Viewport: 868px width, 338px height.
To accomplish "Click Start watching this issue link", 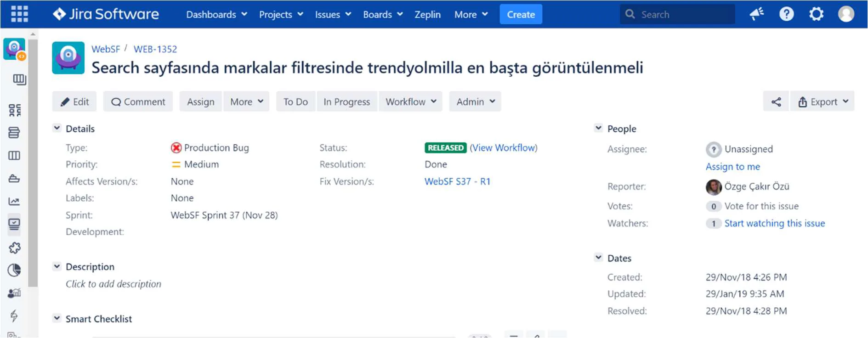I will [x=775, y=223].
